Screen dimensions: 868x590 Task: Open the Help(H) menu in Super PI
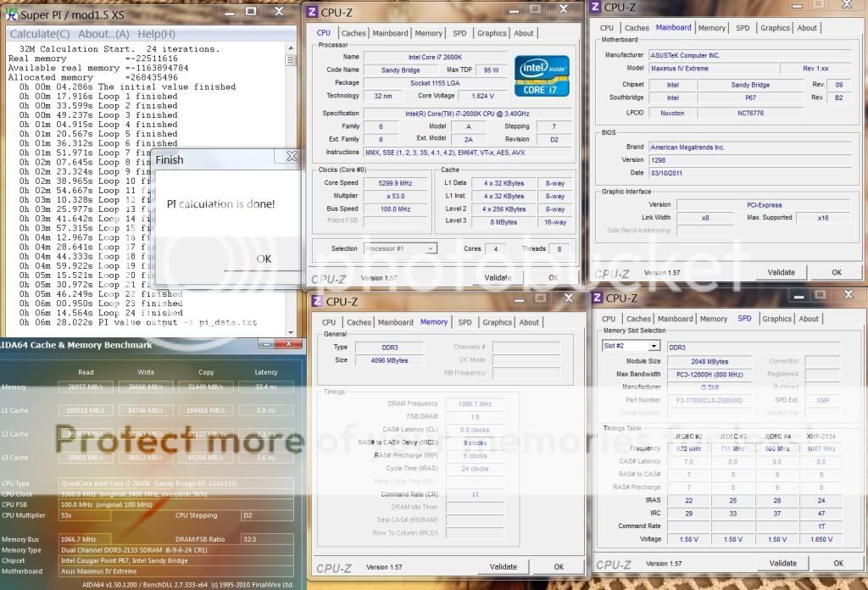(x=156, y=34)
